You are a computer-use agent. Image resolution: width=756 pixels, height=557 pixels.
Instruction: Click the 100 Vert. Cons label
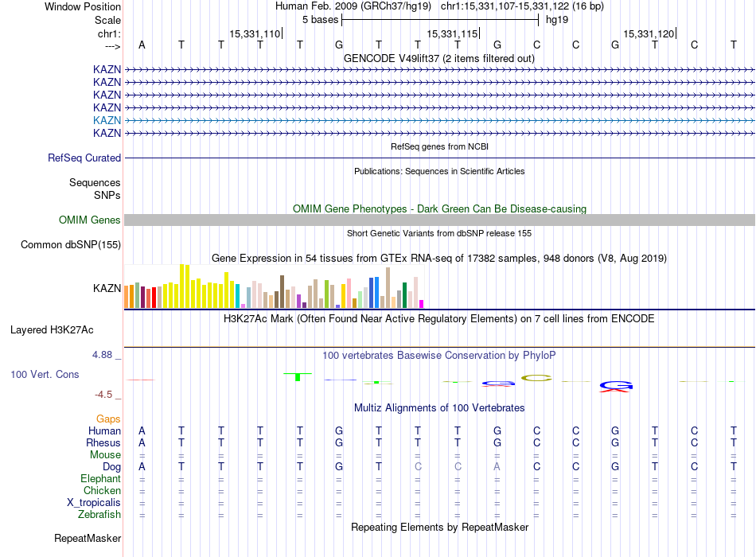pos(45,374)
